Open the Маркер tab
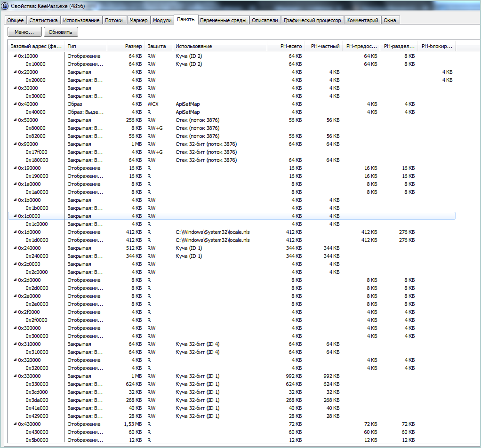 138,20
